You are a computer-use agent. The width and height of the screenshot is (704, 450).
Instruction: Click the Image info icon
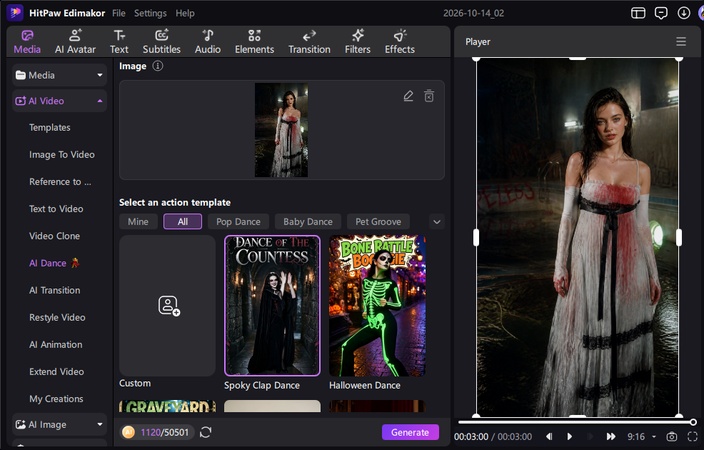coord(158,66)
